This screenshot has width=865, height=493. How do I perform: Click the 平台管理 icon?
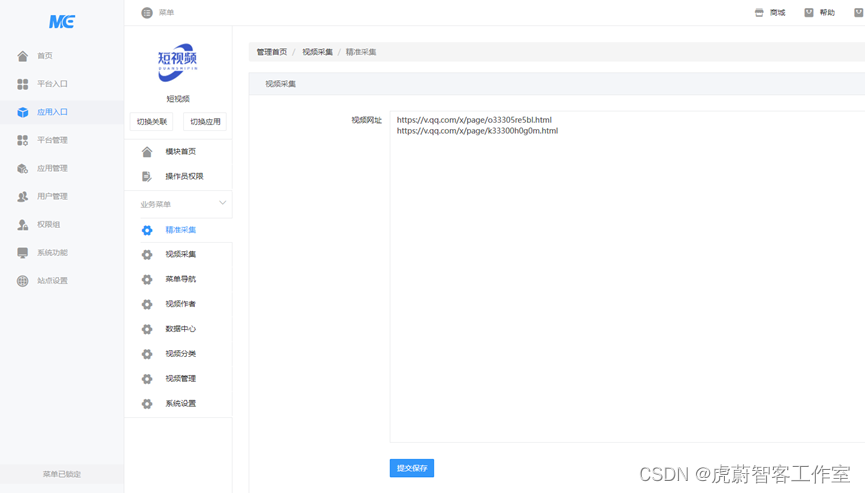(23, 140)
